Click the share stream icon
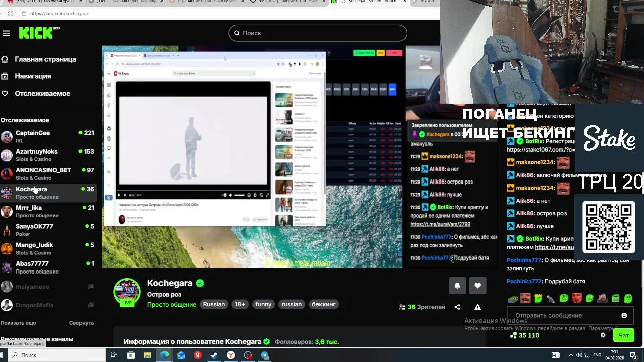The width and height of the screenshot is (644, 362). (x=457, y=307)
